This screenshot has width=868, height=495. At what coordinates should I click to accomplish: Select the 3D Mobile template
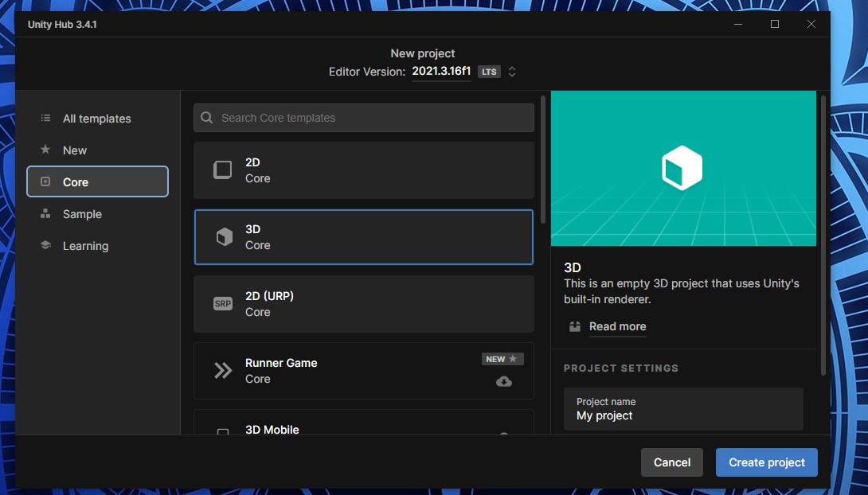pyautogui.click(x=364, y=423)
